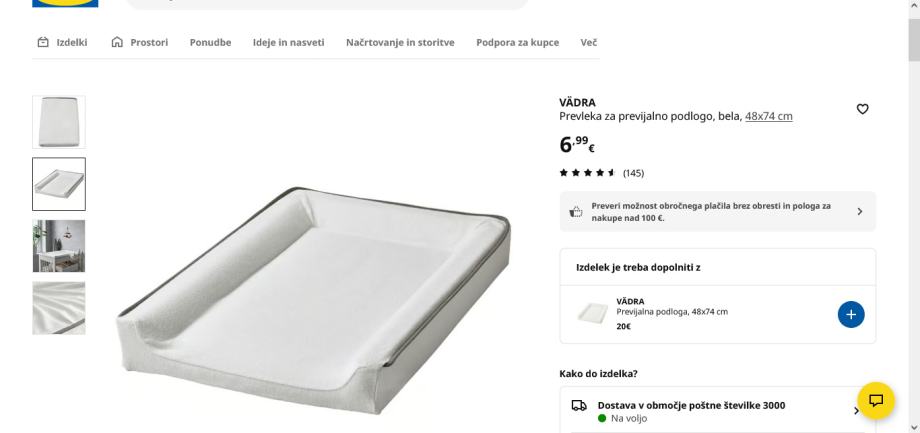Select the room scene thumbnail
The image size is (920, 433).
59,246
